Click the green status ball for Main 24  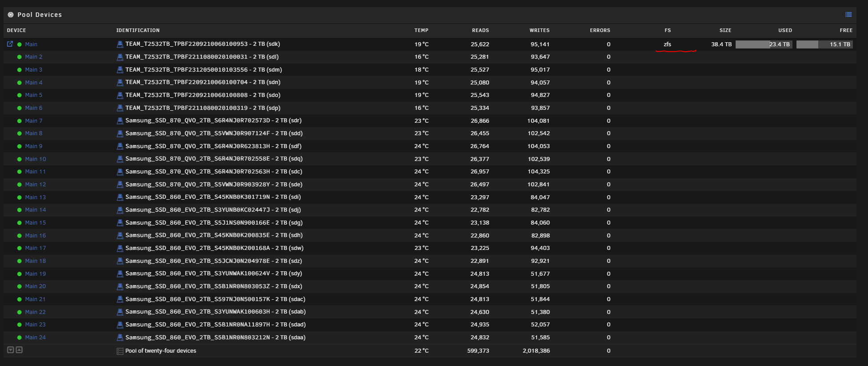pos(19,338)
